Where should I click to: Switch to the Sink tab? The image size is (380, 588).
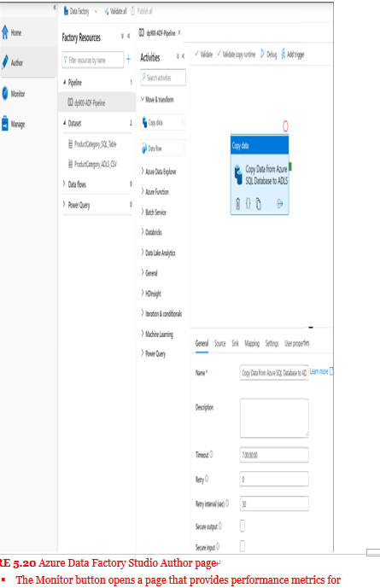[235, 343]
